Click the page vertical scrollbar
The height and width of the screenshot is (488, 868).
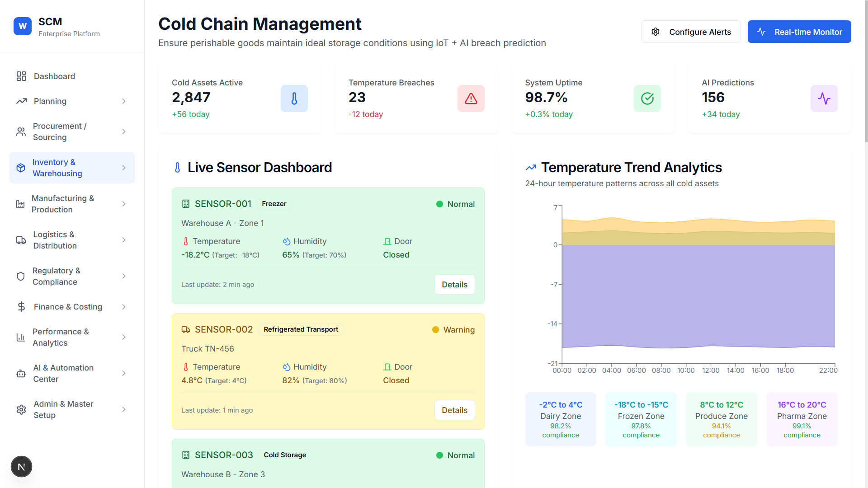click(865, 72)
